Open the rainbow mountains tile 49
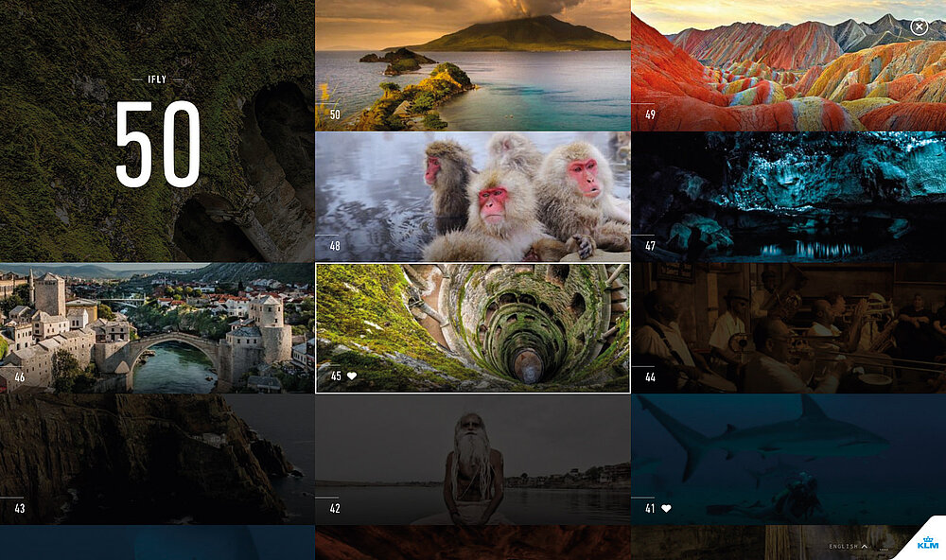The width and height of the screenshot is (946, 560). (788, 64)
